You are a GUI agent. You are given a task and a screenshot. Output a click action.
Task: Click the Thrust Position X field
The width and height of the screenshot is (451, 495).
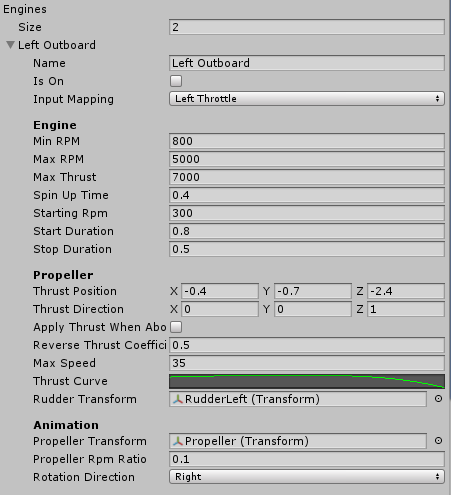[220, 291]
